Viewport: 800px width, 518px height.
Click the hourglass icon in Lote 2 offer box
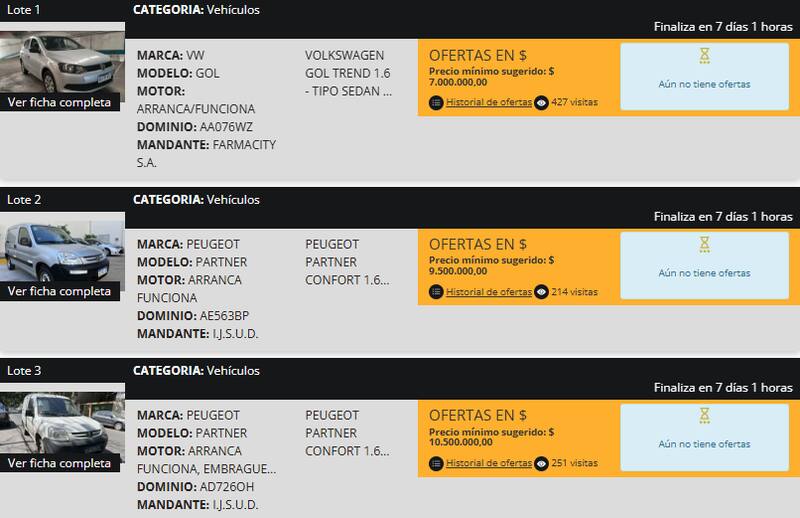pyautogui.click(x=704, y=245)
